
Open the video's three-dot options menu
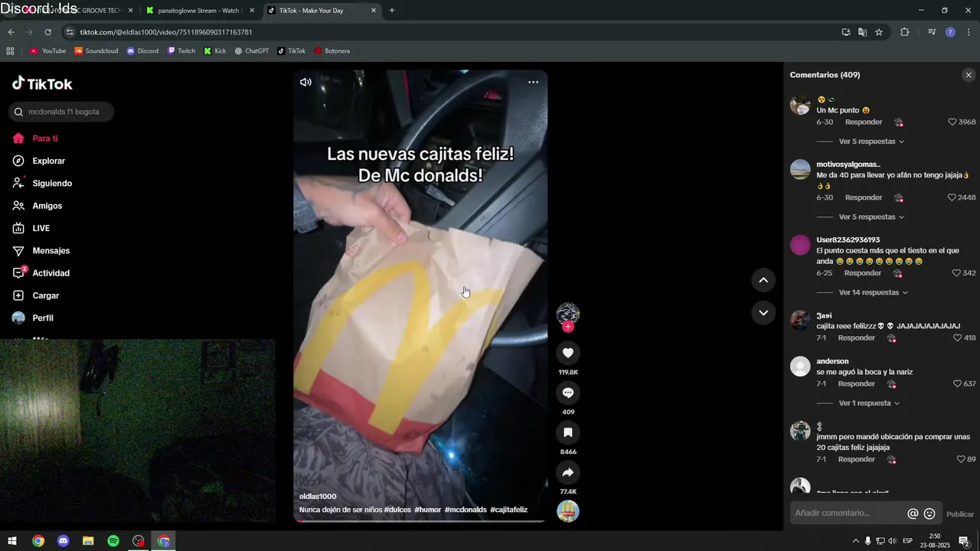pos(533,82)
